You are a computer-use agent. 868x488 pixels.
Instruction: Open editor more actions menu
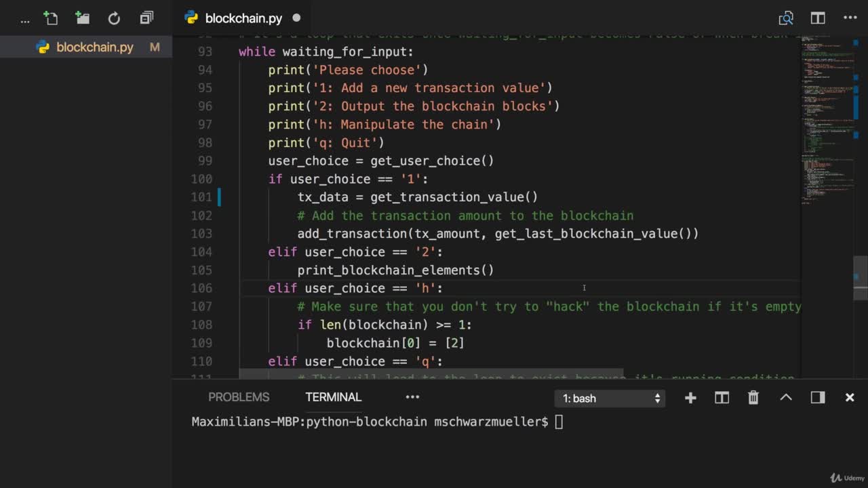(850, 18)
